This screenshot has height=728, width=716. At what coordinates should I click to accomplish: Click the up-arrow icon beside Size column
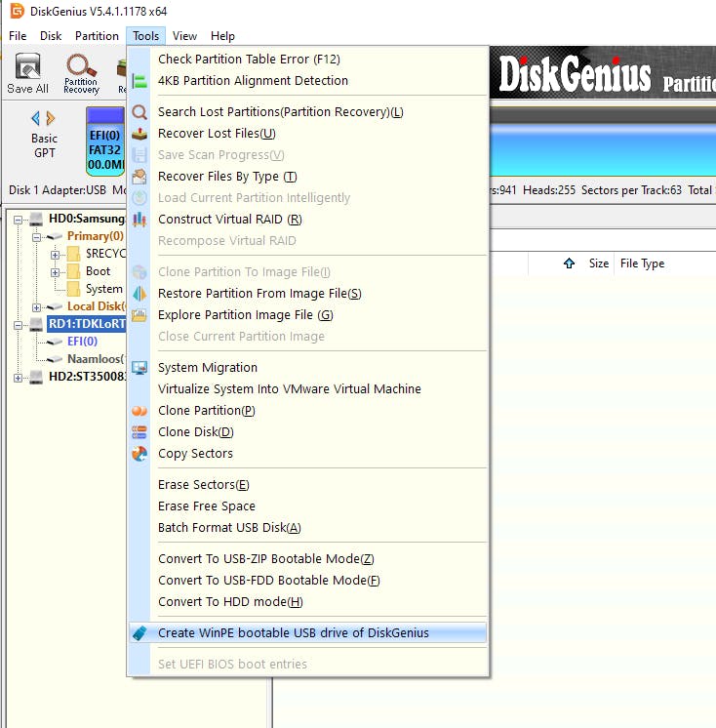point(569,263)
